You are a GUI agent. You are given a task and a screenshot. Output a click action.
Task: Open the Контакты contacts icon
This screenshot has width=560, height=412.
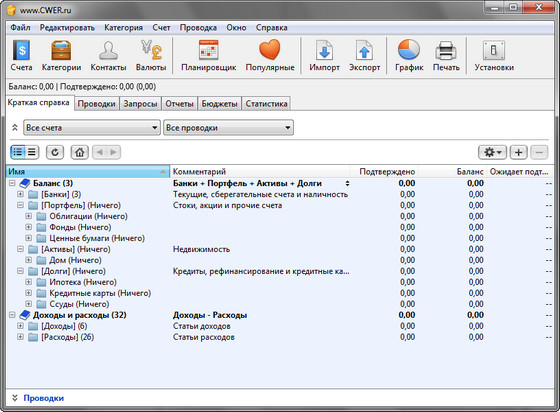click(x=108, y=50)
